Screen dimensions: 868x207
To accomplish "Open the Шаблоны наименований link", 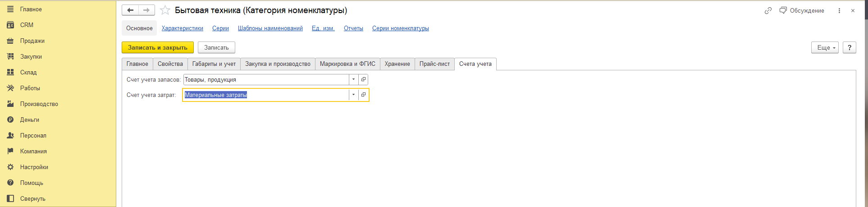I will point(270,28).
